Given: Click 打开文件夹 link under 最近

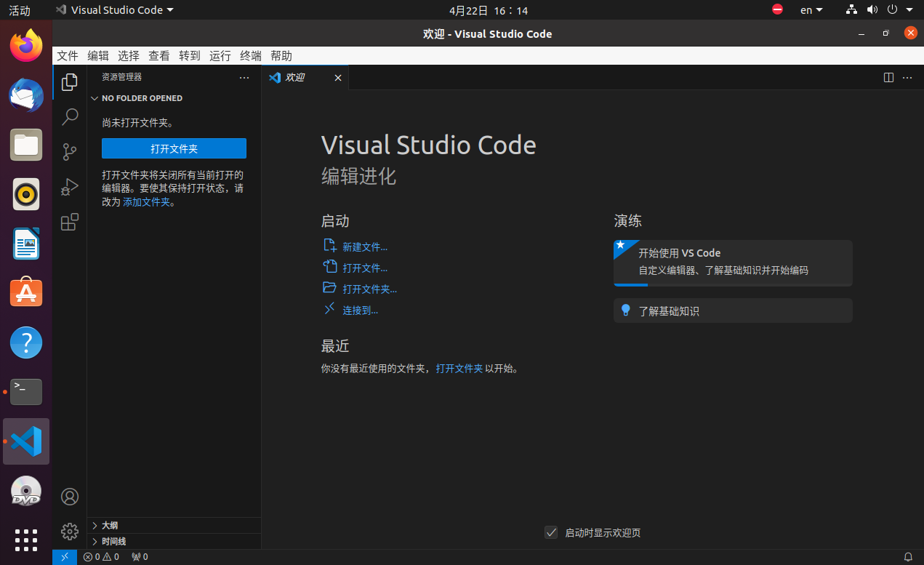Looking at the screenshot, I should (x=459, y=369).
